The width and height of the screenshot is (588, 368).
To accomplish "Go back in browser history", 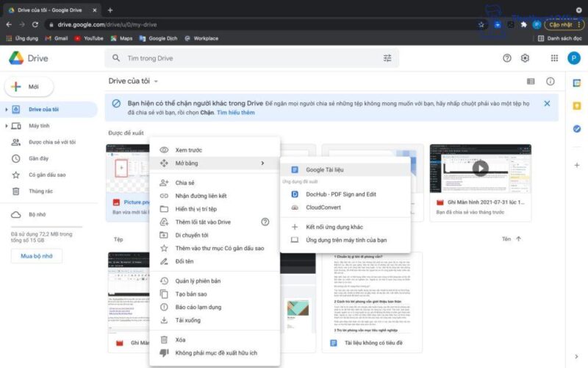I will click(x=9, y=25).
